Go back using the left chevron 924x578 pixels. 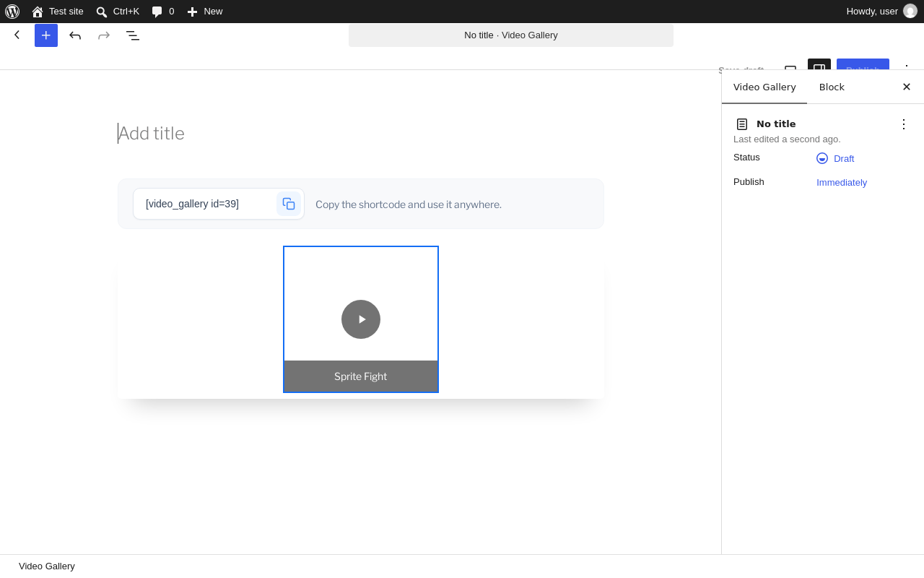(x=17, y=35)
